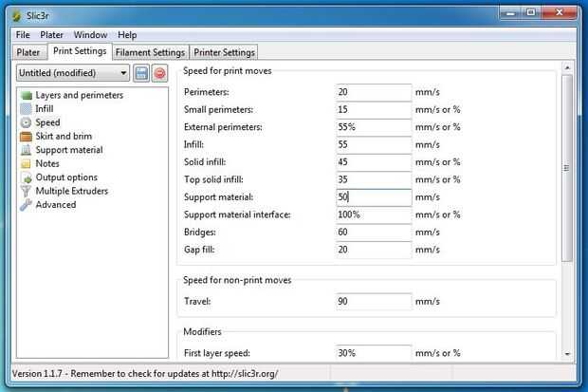Click the Speed category icon

tap(26, 122)
